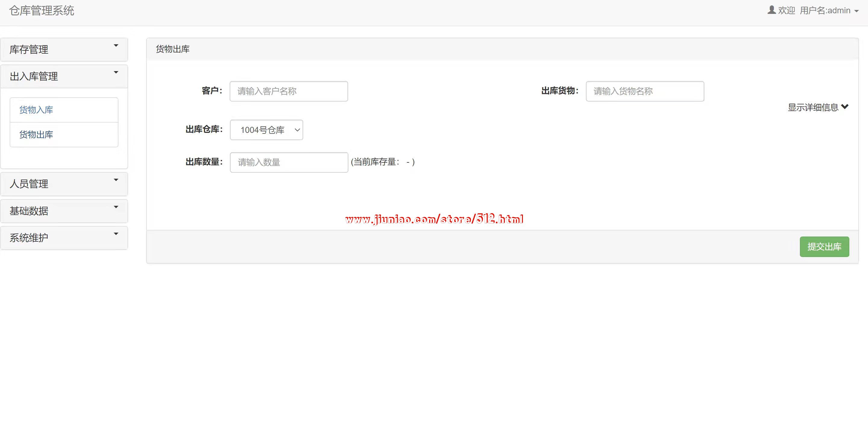Image resolution: width=868 pixels, height=439 pixels.
Task: Expand the 人员管理 sidebar section
Action: tap(29, 184)
